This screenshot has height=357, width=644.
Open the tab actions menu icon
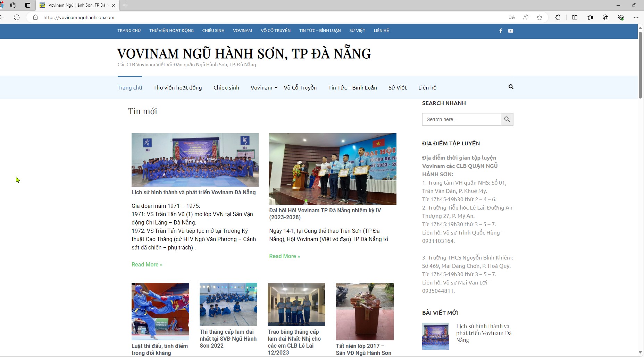click(28, 5)
